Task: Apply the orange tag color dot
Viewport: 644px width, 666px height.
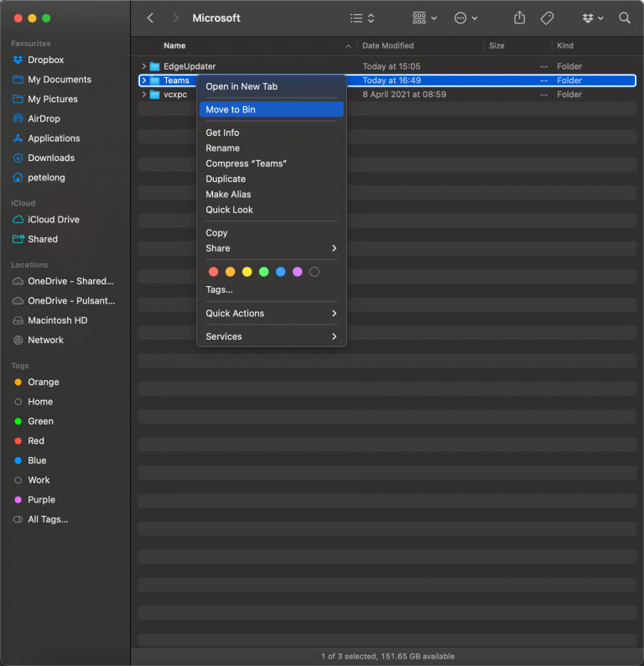Action: coord(230,272)
